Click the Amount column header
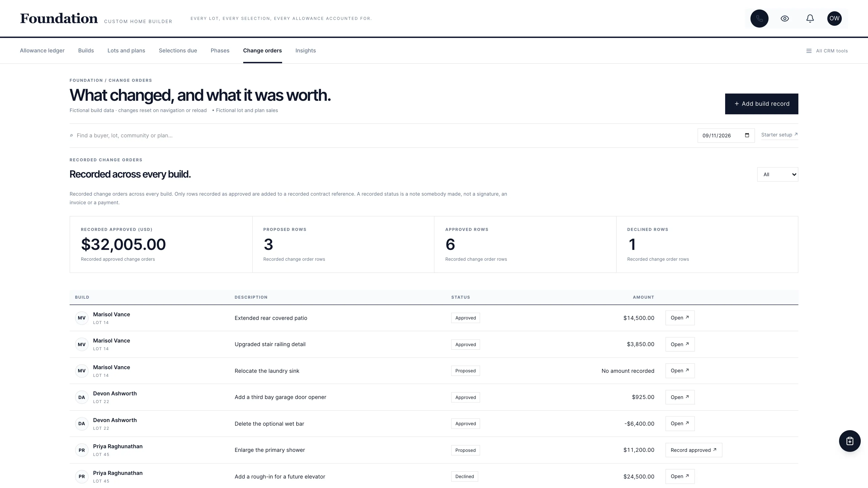868x488 pixels. pyautogui.click(x=643, y=297)
